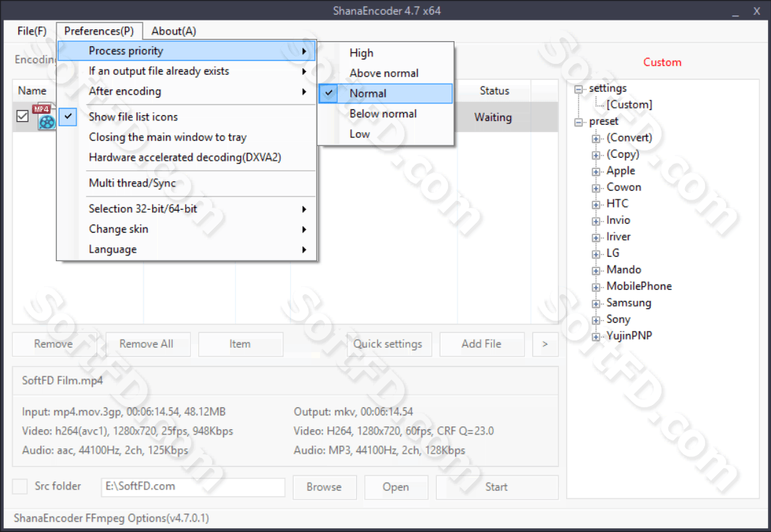Open After encoding submenu
This screenshot has width=771, height=532.
coord(187,92)
